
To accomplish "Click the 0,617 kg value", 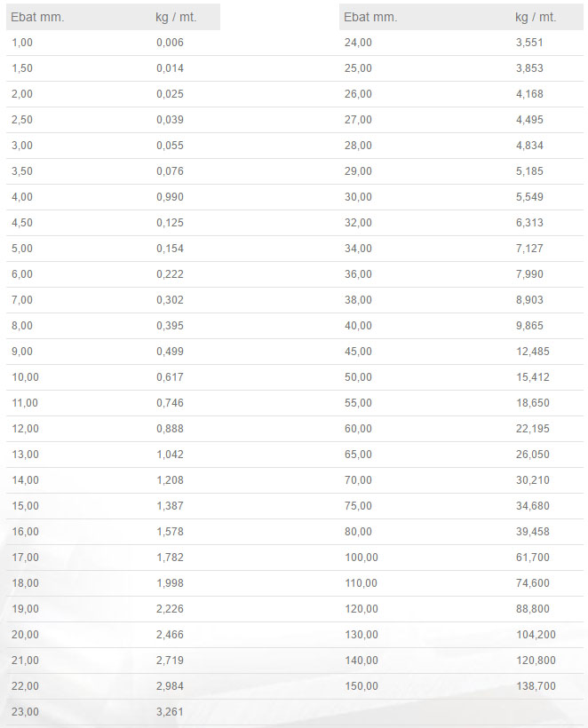I will coord(170,377).
